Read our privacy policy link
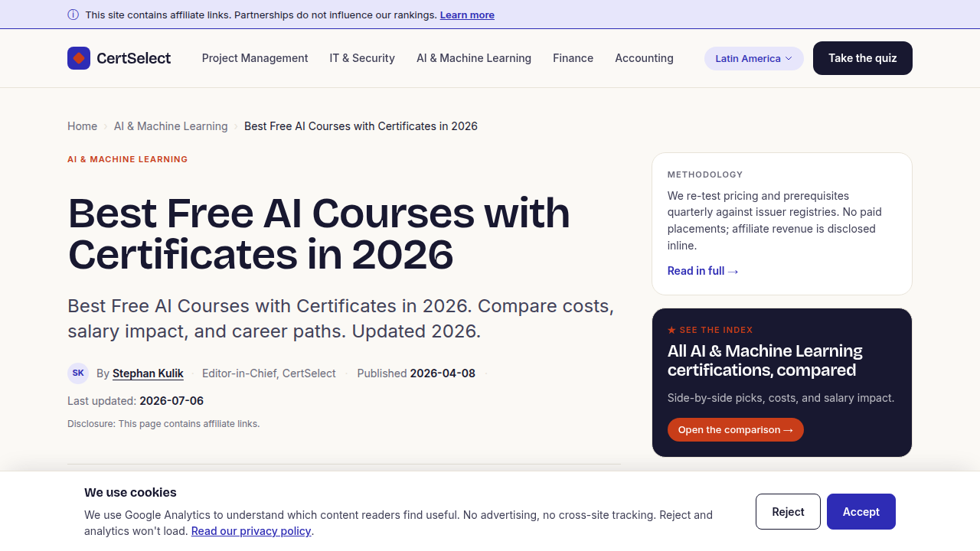Image resolution: width=980 pixels, height=551 pixels. tap(251, 531)
